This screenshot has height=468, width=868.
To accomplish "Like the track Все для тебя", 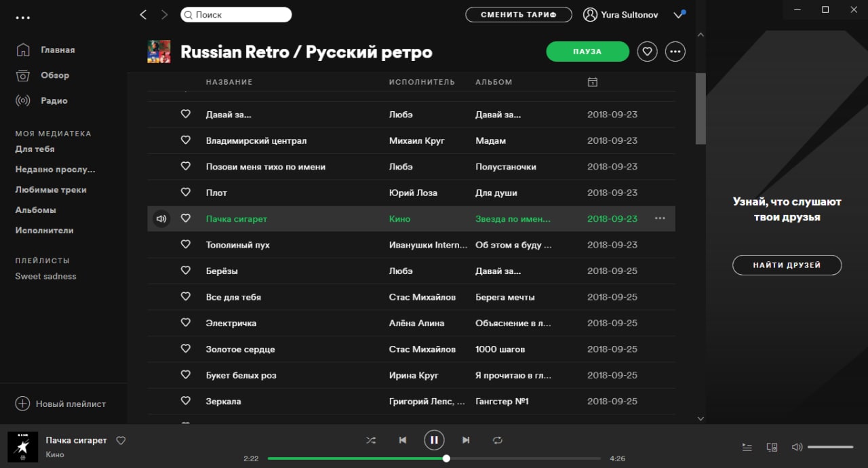I will pyautogui.click(x=186, y=297).
